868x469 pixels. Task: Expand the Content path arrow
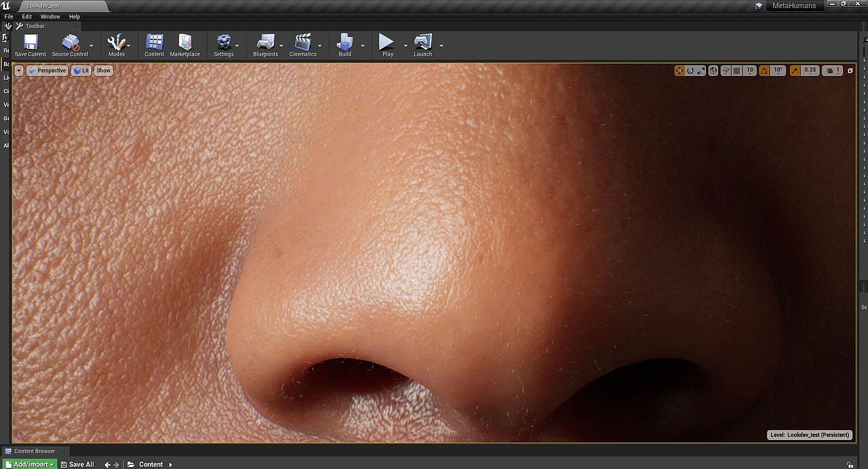[x=171, y=464]
